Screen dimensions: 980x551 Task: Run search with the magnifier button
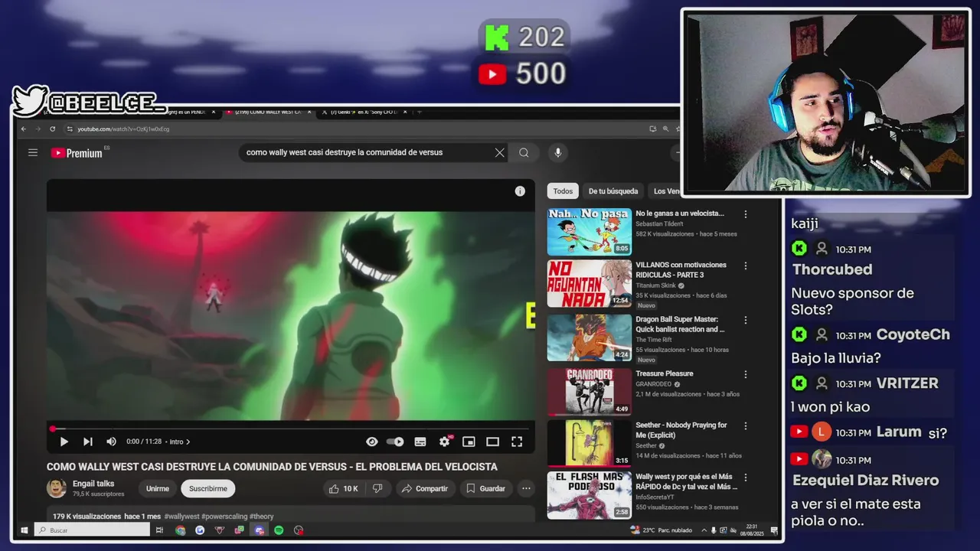pyautogui.click(x=524, y=152)
